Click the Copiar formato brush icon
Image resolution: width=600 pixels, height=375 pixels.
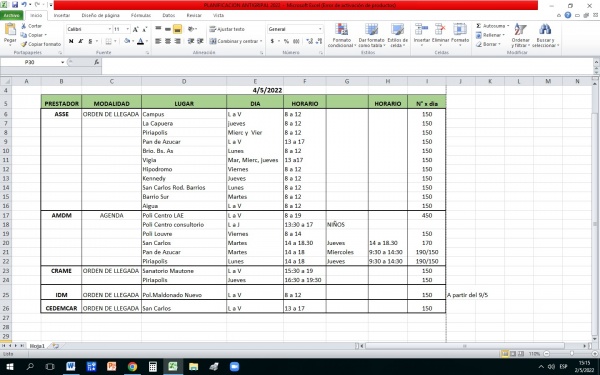(24, 44)
